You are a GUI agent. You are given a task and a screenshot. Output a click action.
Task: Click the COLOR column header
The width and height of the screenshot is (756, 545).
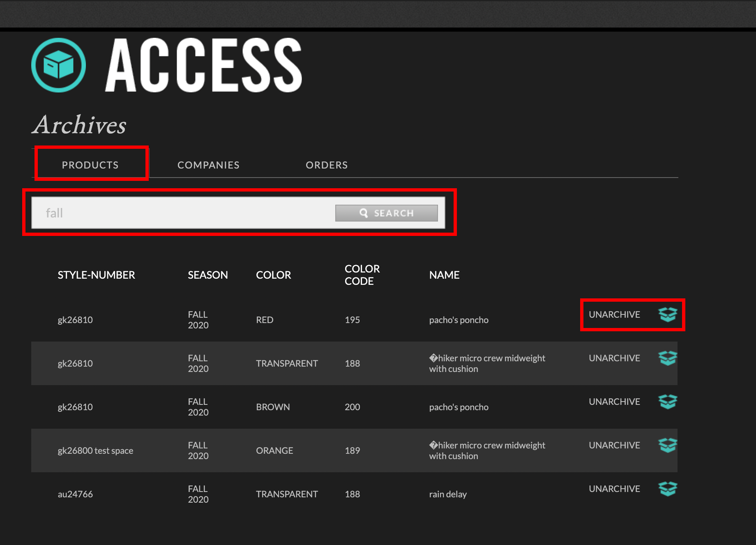tap(274, 275)
